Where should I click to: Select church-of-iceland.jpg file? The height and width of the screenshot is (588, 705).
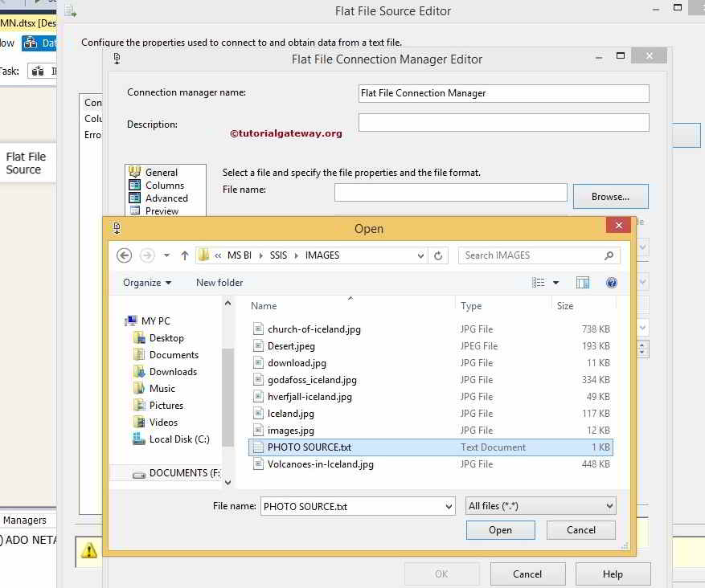[431, 329]
